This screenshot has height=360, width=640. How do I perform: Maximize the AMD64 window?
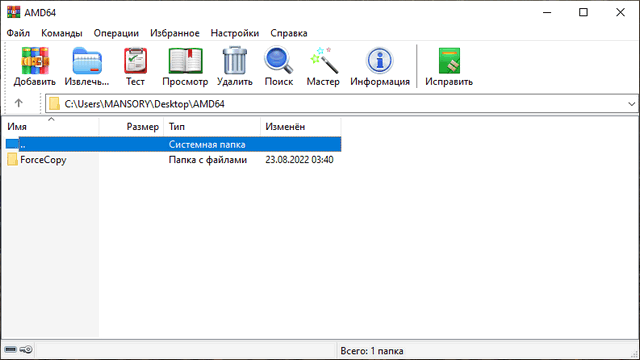pos(584,12)
